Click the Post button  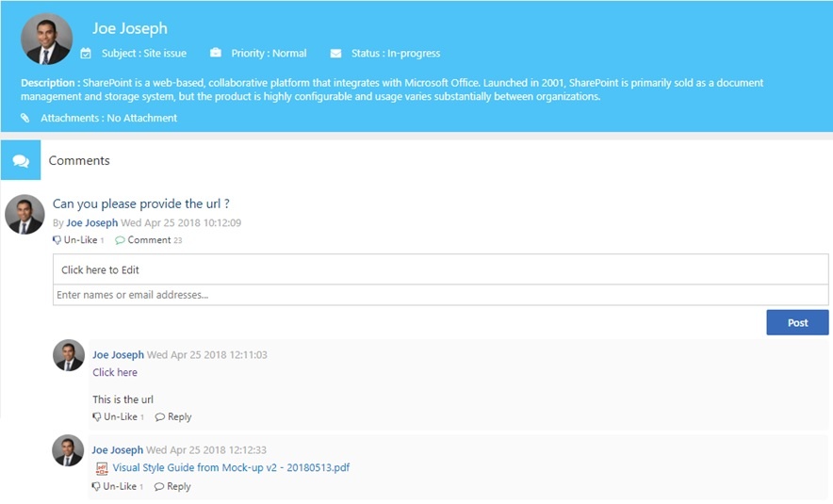point(797,322)
